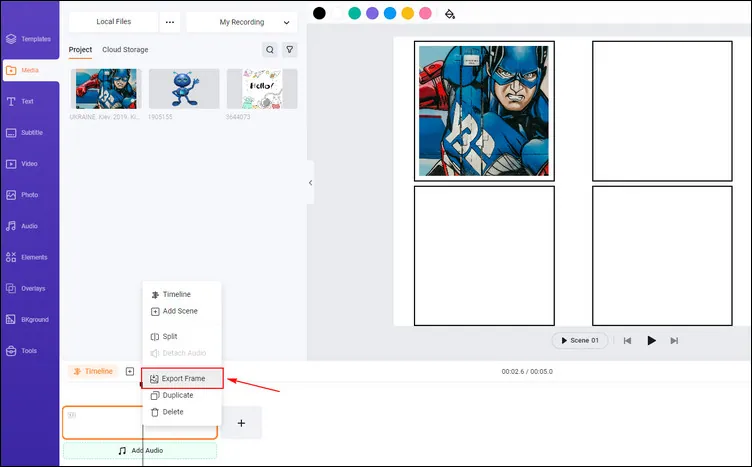Choose Export Frame in the context menu
The image size is (752, 467).
(182, 378)
